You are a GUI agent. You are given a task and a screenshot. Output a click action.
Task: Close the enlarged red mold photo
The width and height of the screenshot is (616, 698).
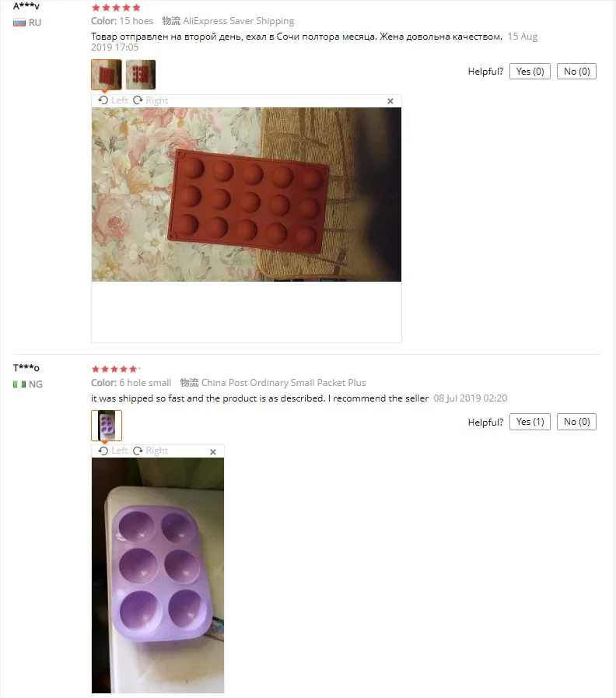pyautogui.click(x=390, y=101)
